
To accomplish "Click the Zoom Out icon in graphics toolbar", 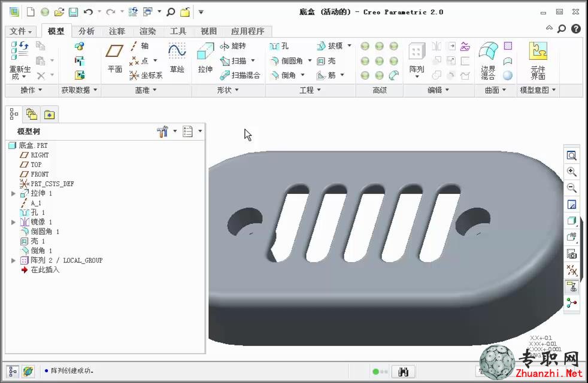I will click(x=571, y=188).
